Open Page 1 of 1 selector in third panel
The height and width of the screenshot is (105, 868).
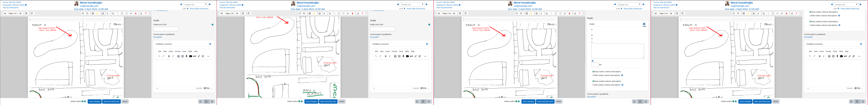447,13
